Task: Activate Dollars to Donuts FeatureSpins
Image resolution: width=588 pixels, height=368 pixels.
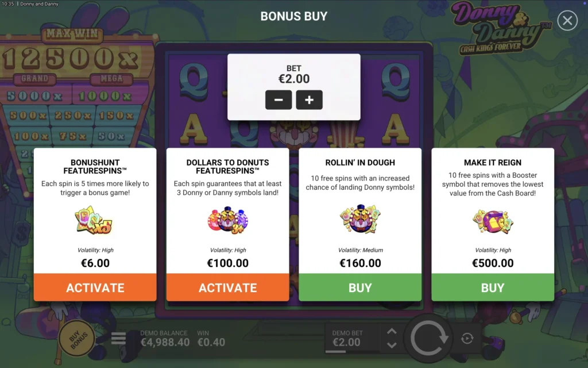Action: 227,287
